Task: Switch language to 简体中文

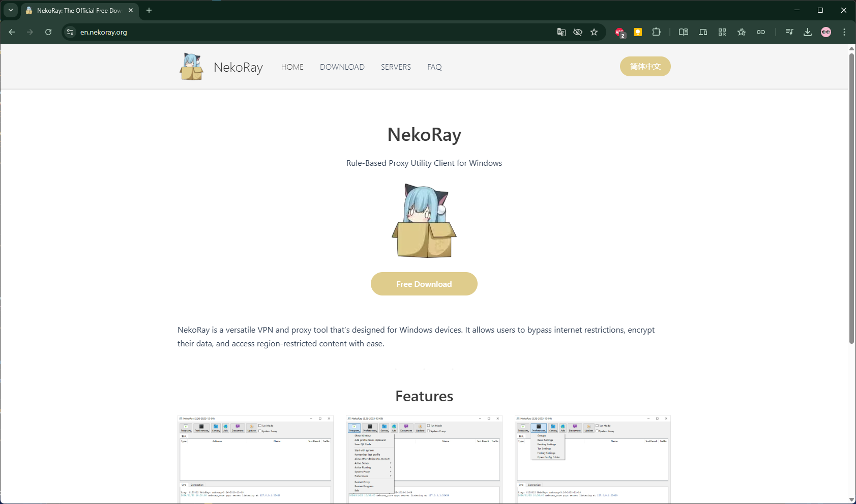Action: (x=645, y=67)
